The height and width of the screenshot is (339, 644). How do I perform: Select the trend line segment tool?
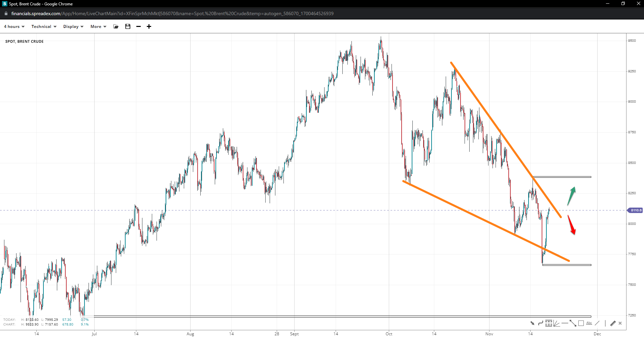coord(573,323)
